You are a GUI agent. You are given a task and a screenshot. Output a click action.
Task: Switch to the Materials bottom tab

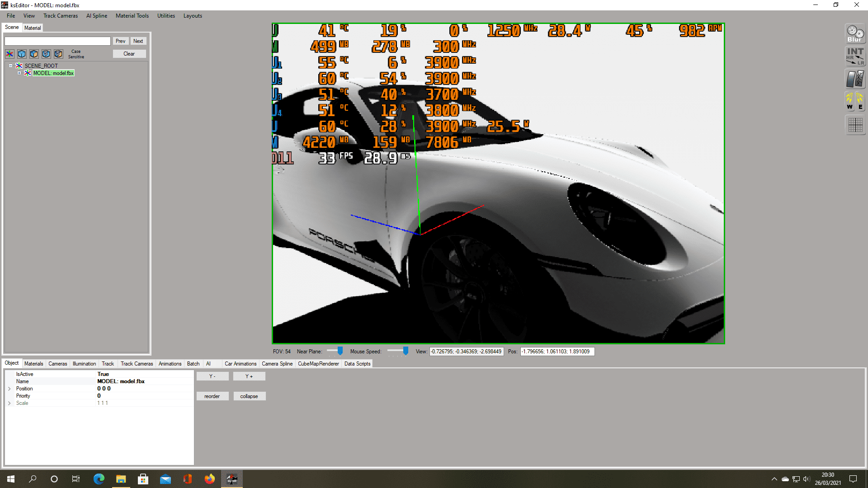coord(34,364)
